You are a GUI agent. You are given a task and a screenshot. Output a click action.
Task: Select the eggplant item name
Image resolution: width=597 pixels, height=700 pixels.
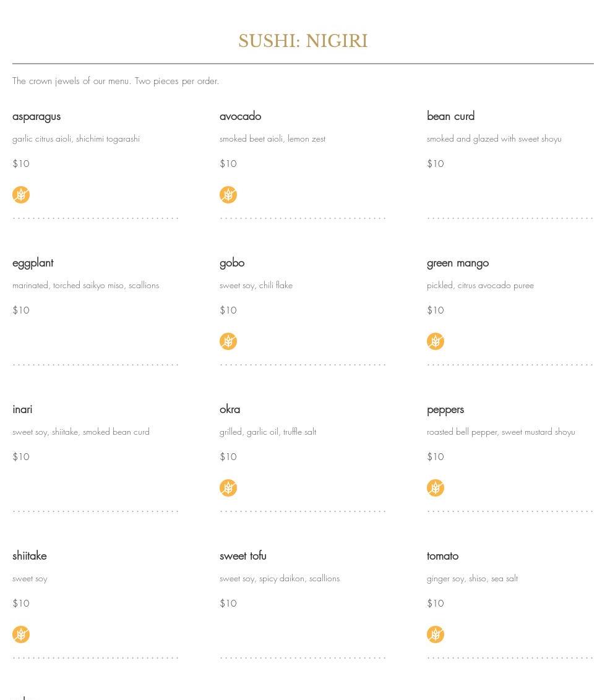click(x=33, y=263)
